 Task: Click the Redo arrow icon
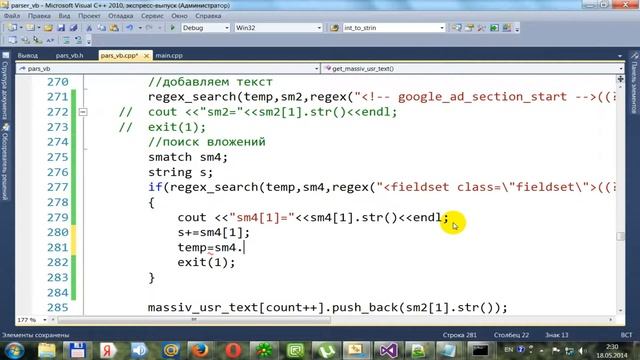[149, 28]
